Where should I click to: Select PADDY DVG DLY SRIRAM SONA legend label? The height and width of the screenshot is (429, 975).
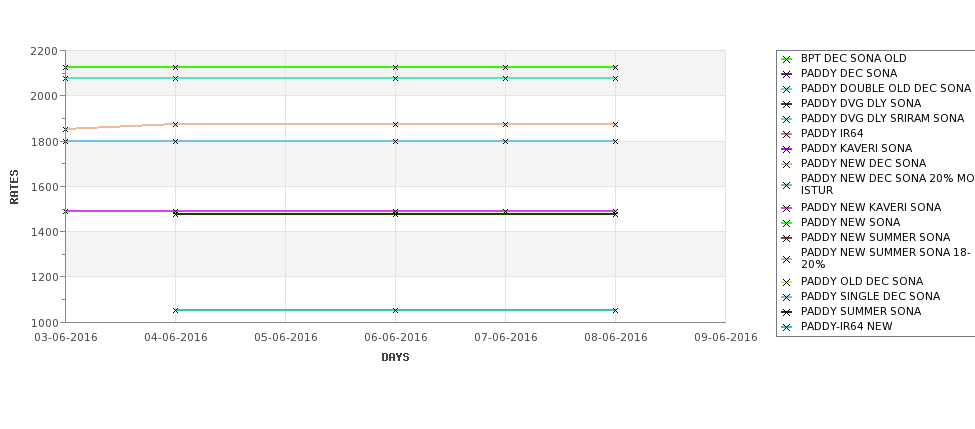click(x=882, y=118)
